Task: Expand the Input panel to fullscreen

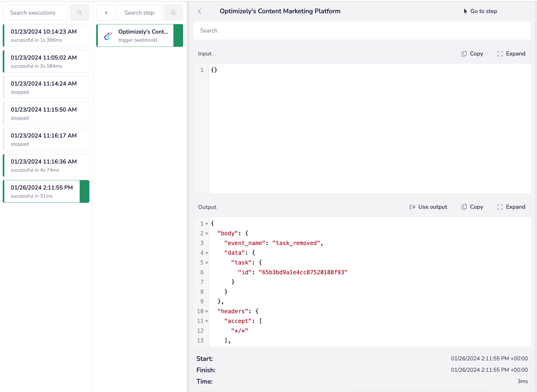Action: 511,54
